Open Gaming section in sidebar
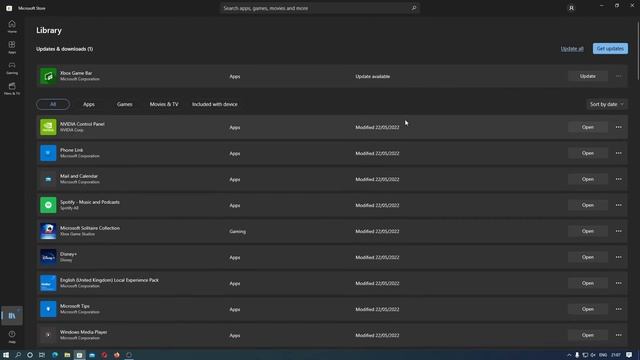This screenshot has width=640, height=360. [x=12, y=68]
